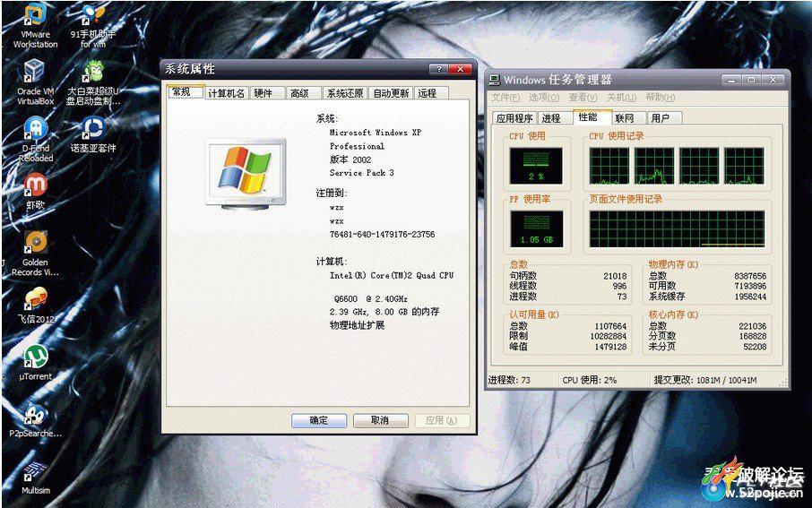
Task: Click Task Manager title bar icon
Action: tap(495, 80)
